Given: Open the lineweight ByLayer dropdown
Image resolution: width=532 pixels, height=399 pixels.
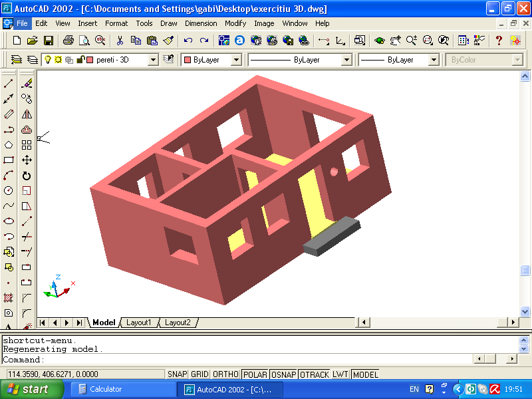Looking at the screenshot, I should [x=433, y=60].
